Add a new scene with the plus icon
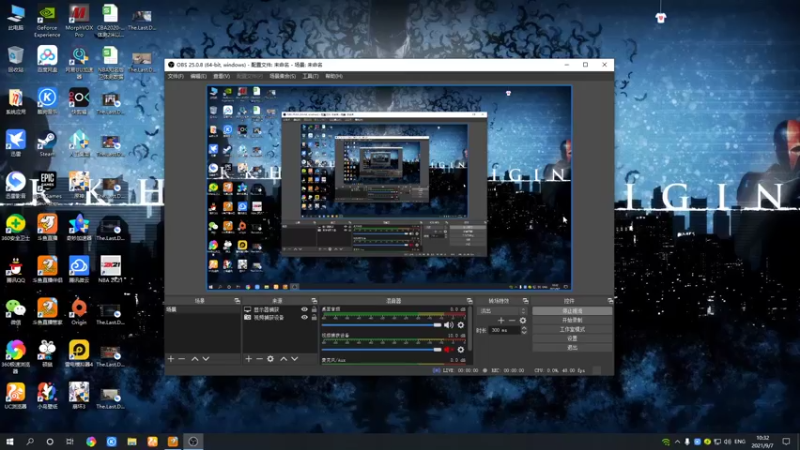The height and width of the screenshot is (450, 800). (171, 359)
